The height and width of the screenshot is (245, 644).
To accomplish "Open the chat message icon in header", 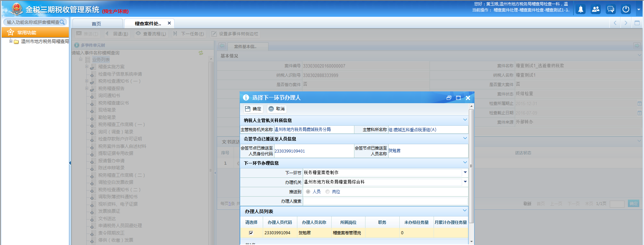I will (x=611, y=9).
